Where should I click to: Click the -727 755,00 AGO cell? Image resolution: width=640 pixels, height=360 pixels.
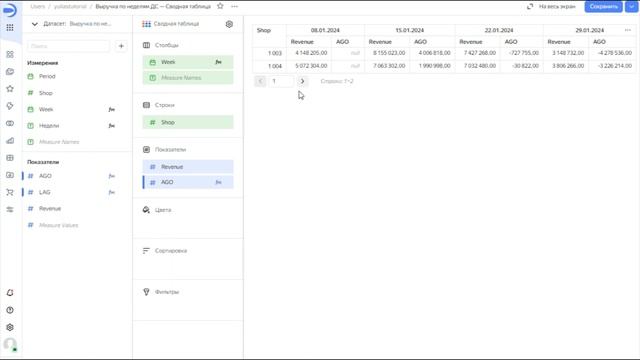pyautogui.click(x=522, y=53)
